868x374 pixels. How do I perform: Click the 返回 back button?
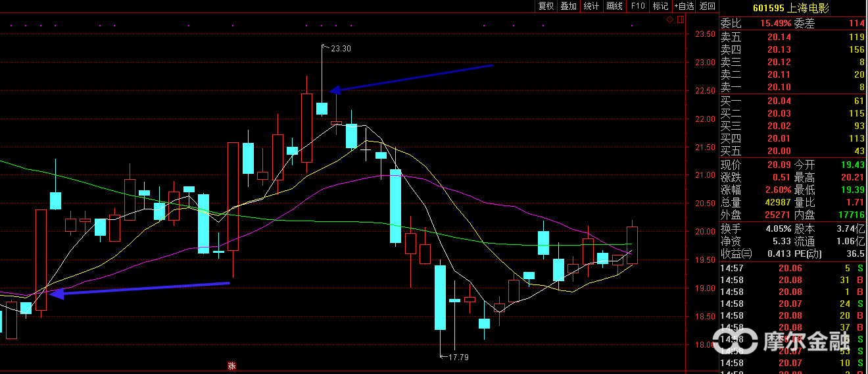tap(708, 6)
